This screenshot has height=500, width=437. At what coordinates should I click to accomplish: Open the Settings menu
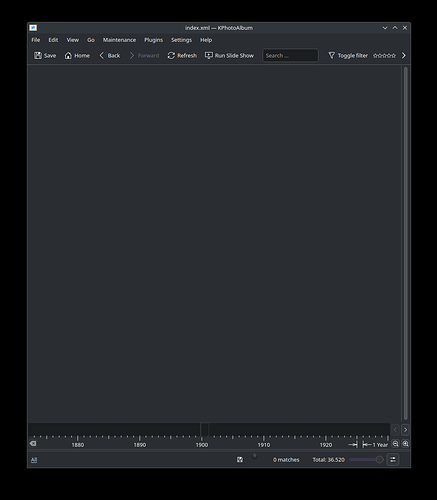tap(181, 40)
